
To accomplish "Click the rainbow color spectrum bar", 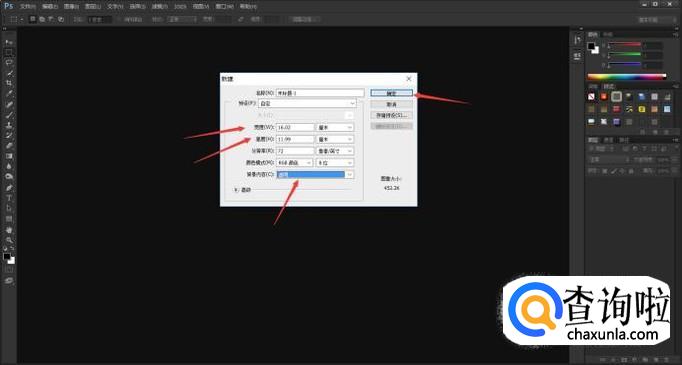I will pyautogui.click(x=627, y=77).
